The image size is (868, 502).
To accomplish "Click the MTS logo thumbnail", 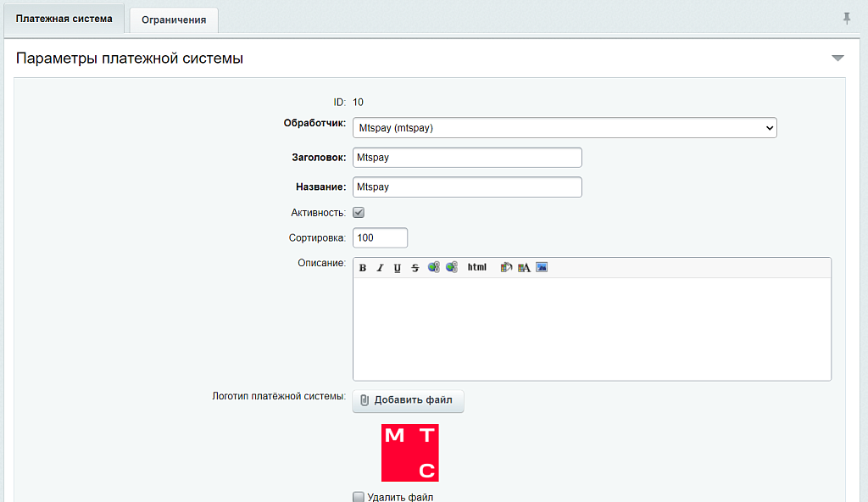I will (410, 453).
